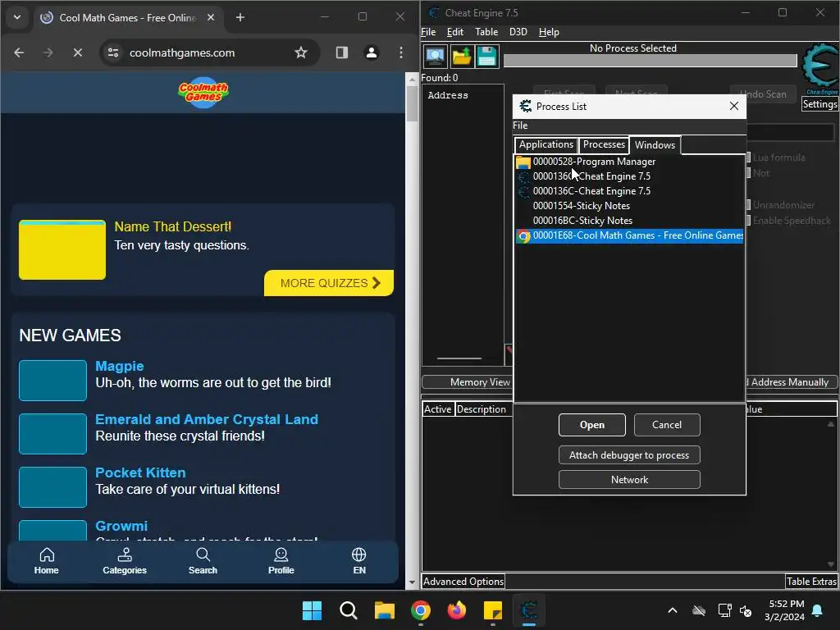Click the Categories nav icon
This screenshot has width=840, height=630.
tap(125, 561)
